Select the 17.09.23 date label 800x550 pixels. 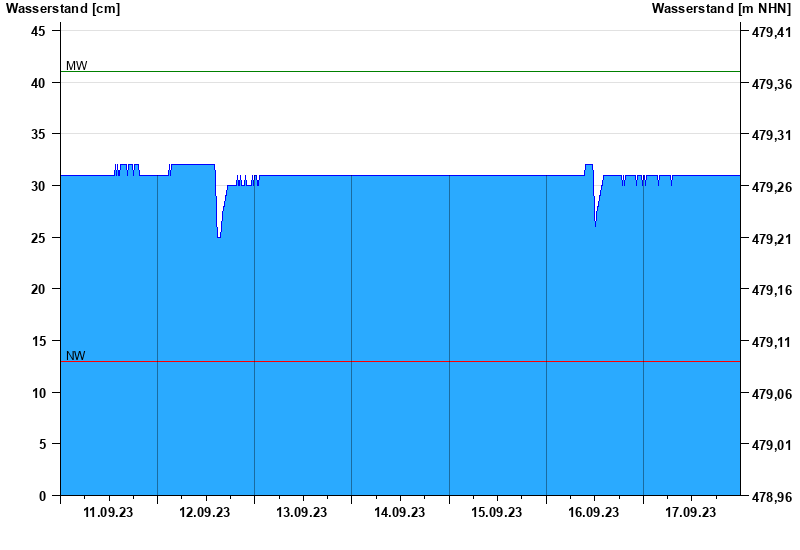point(690,512)
